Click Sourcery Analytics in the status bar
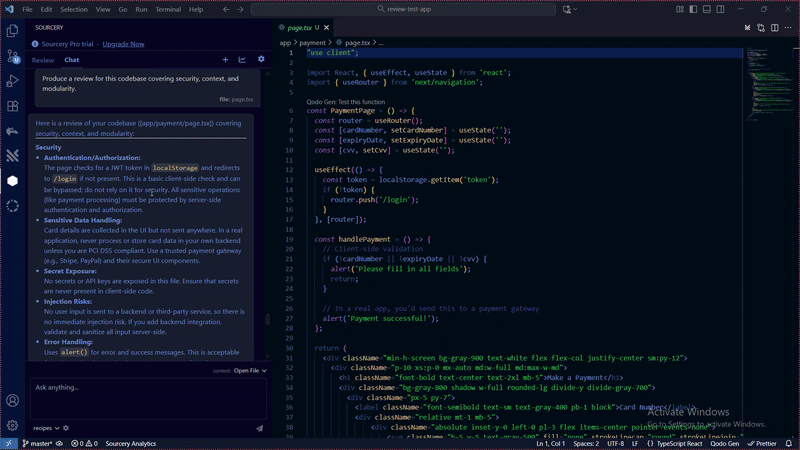This screenshot has width=800, height=450. 131,443
